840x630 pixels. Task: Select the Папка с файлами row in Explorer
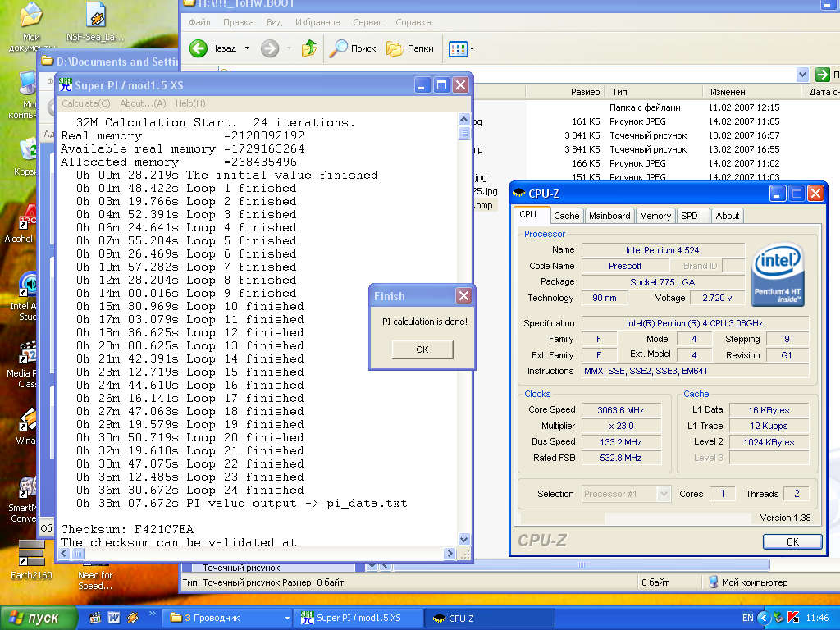point(646,107)
